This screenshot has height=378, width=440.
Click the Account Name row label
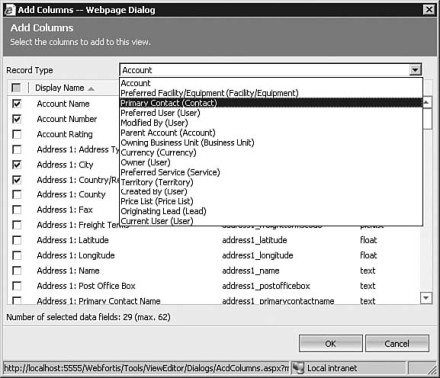pos(63,104)
